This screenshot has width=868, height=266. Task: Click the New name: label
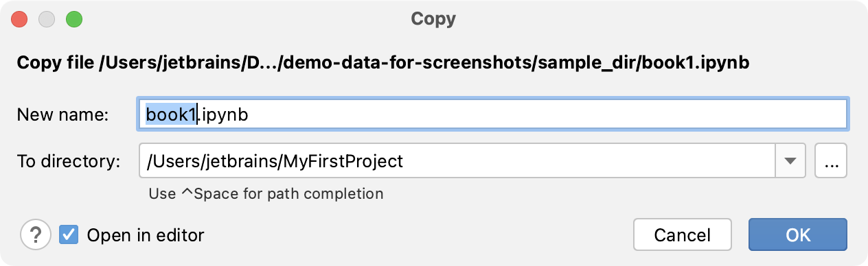point(62,115)
